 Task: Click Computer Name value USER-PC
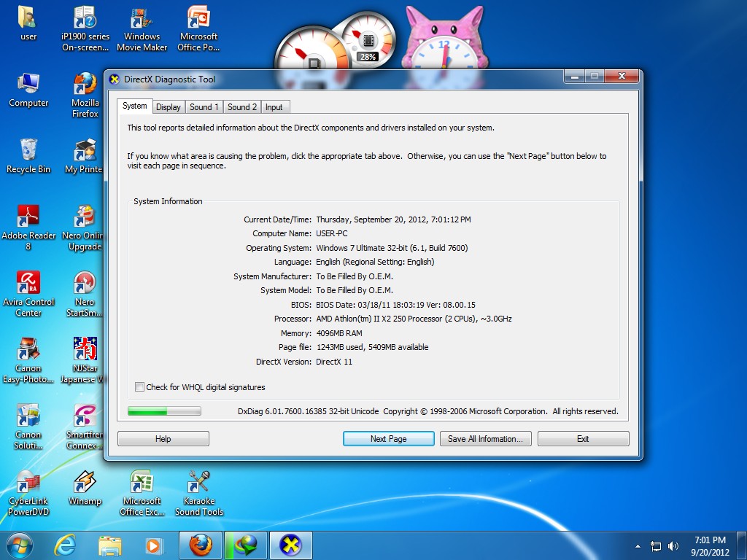332,233
